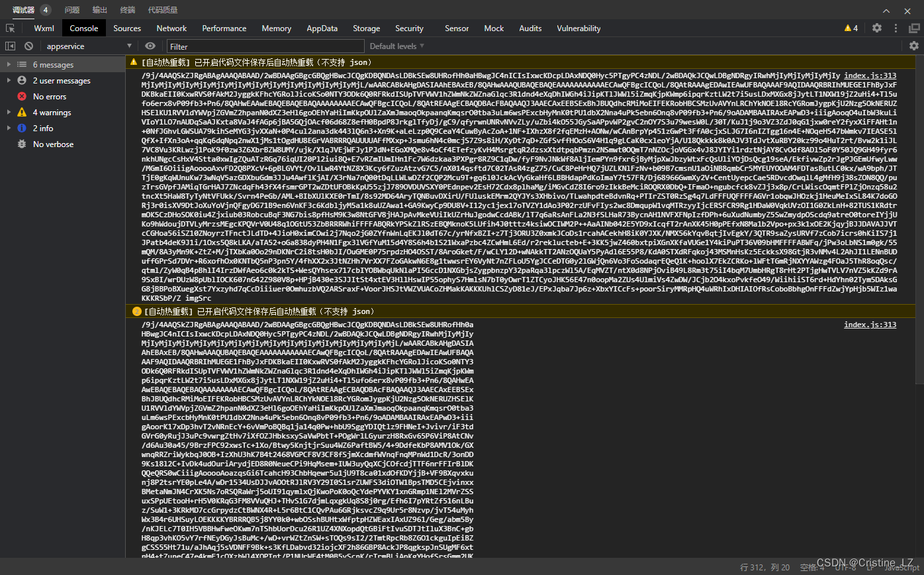Open console settings gear at filter row
The height and width of the screenshot is (575, 924).
pos(914,46)
